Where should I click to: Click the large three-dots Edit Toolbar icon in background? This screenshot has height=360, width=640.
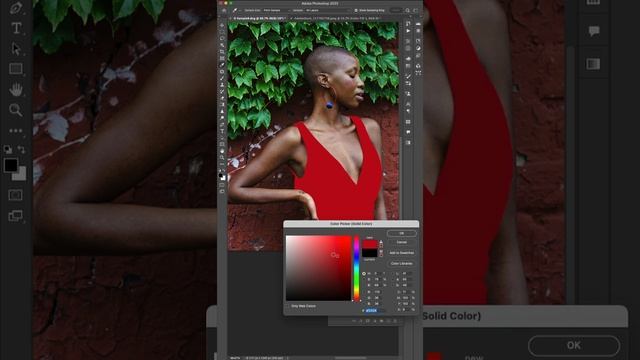(x=16, y=131)
